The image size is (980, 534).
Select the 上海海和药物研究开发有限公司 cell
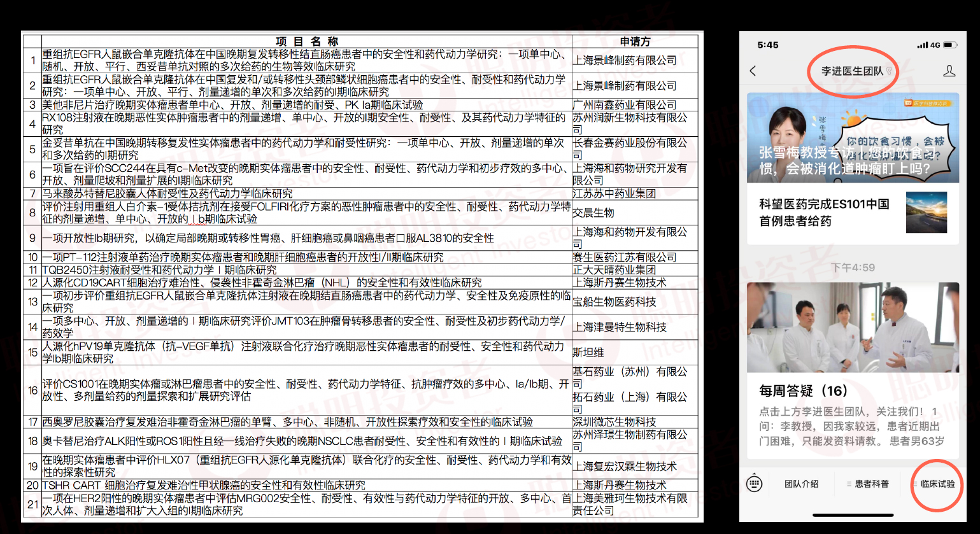coord(635,174)
